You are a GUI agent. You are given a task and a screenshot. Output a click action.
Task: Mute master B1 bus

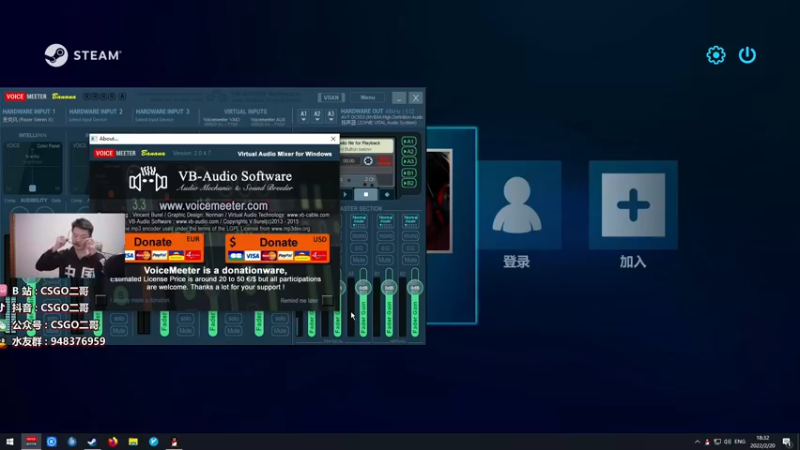tap(386, 260)
